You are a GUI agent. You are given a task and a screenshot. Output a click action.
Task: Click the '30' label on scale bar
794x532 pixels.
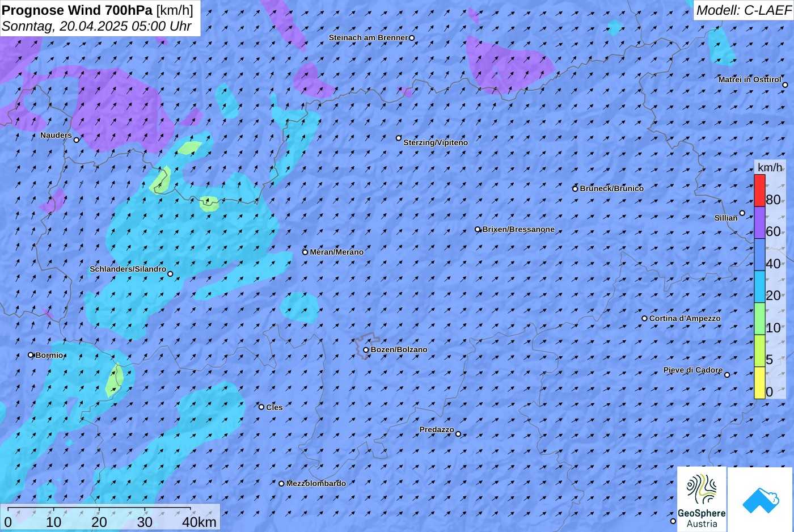(145, 522)
